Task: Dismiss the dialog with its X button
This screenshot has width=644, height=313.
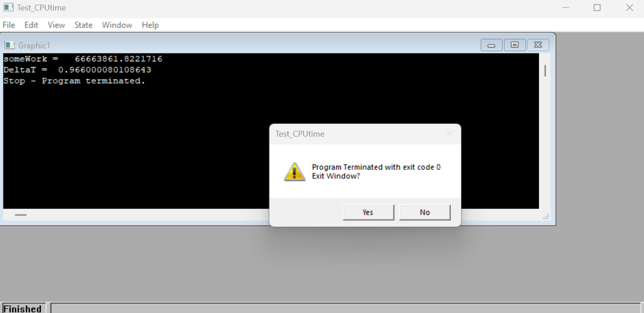Action: click(450, 134)
